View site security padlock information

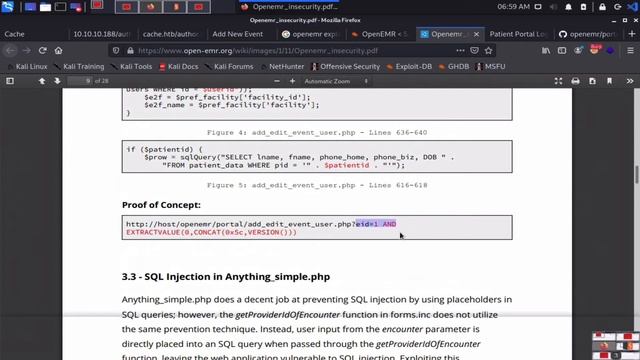point(130,51)
